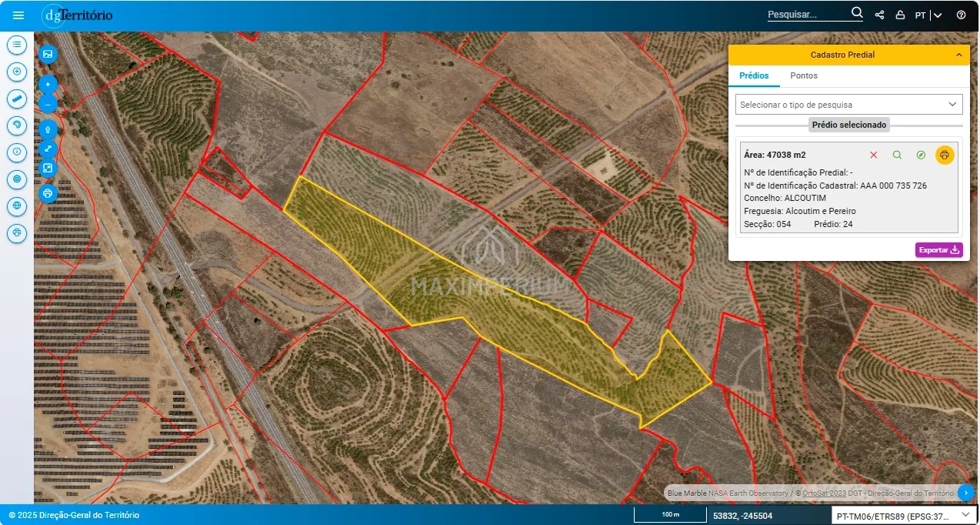Screen dimensions: 980x525
Task: Select the ruler measurement tool
Action: (x=17, y=99)
